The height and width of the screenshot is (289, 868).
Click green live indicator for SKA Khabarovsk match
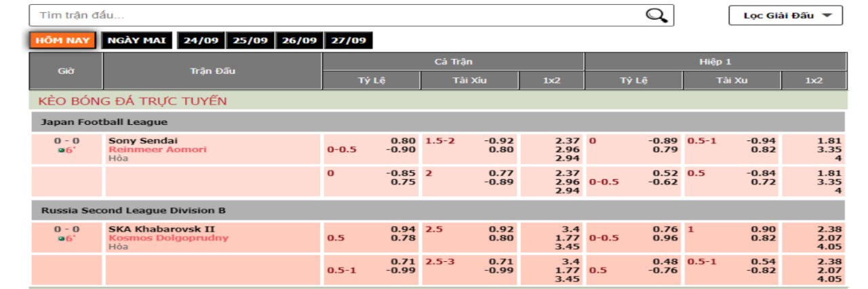61,239
